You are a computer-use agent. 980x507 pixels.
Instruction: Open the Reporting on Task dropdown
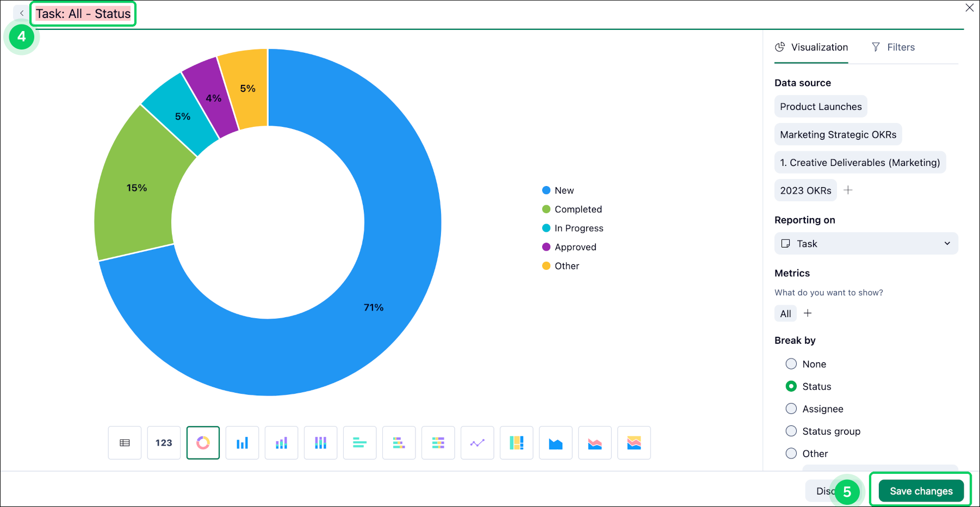pyautogui.click(x=866, y=243)
